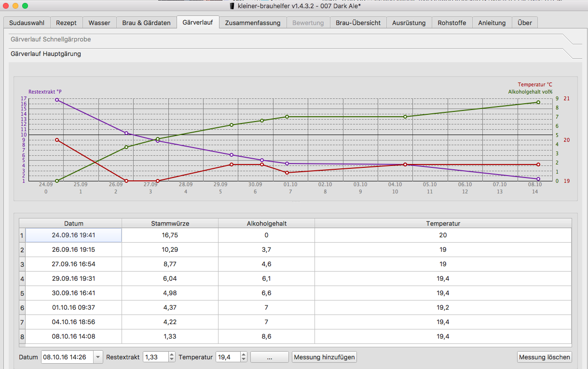Decrease Temperatur value with down arrow
The height and width of the screenshot is (369, 588).
(x=244, y=360)
